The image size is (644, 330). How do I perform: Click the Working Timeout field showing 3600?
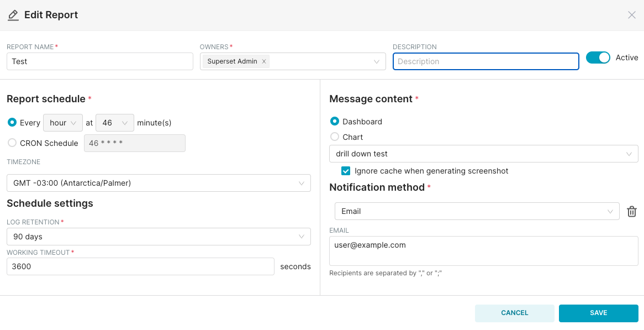tap(139, 266)
